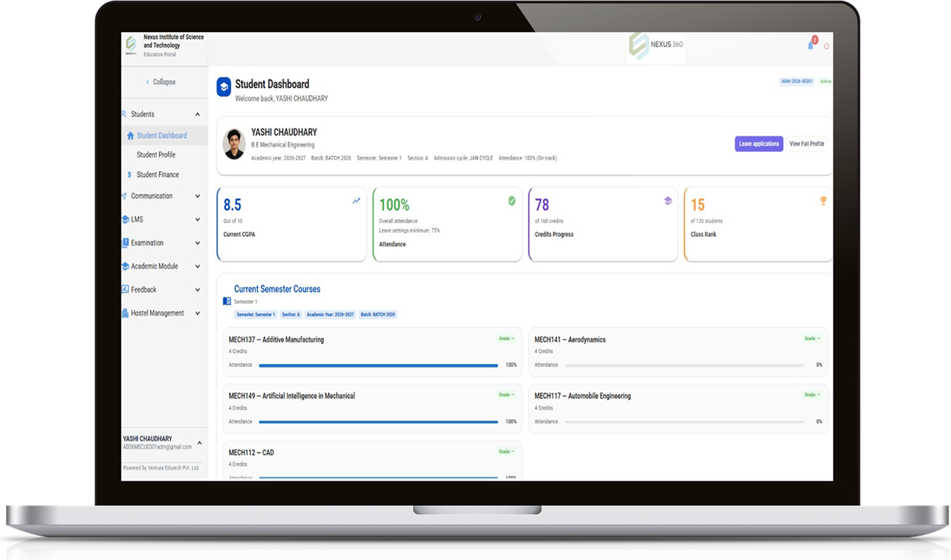Click View Full Profile button

(x=807, y=144)
